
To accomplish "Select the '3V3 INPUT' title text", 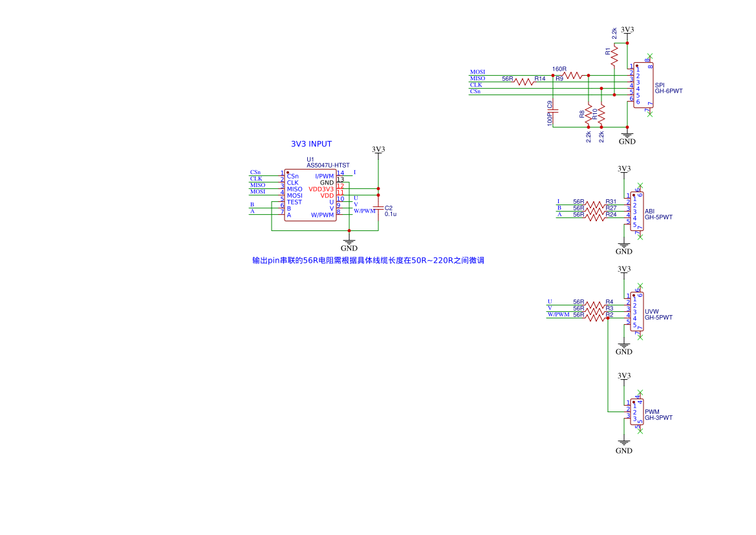I will pos(312,144).
